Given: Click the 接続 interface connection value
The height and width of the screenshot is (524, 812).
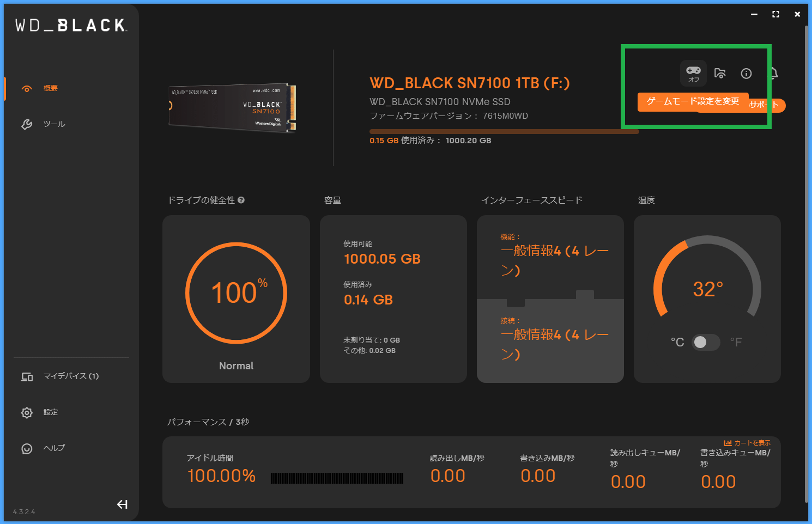Looking at the screenshot, I should pyautogui.click(x=555, y=344).
